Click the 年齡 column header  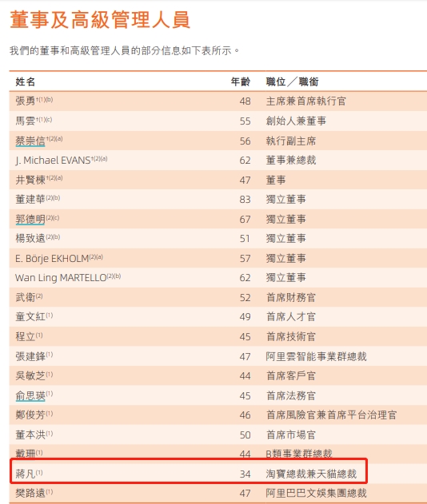click(241, 81)
